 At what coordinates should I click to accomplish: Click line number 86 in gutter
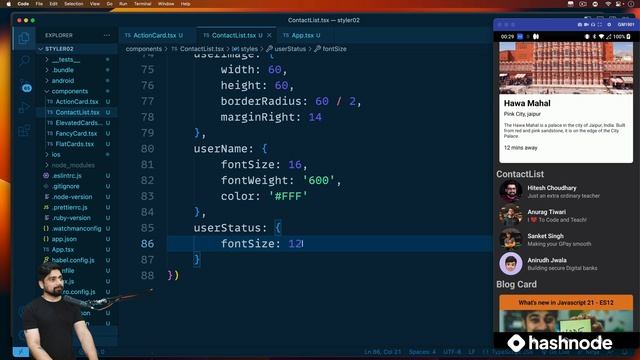point(147,244)
